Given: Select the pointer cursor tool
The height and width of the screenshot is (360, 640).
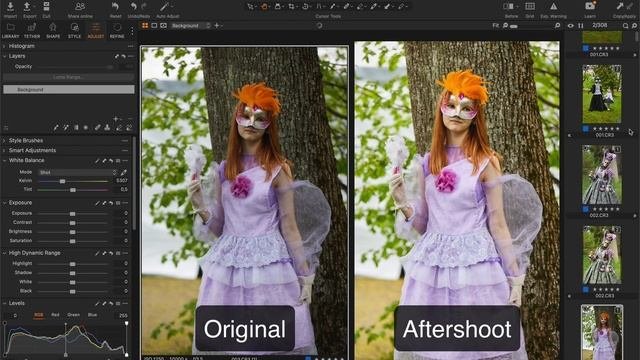Looking at the screenshot, I should [250, 7].
